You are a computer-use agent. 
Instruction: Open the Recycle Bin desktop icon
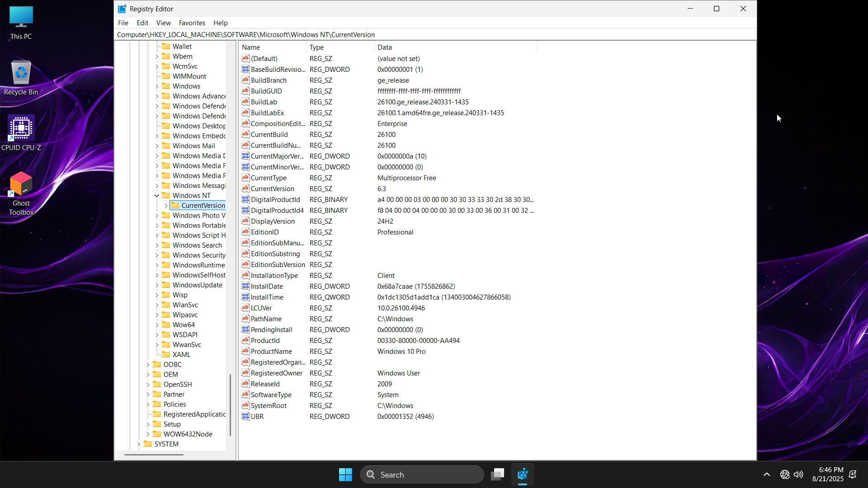(21, 78)
